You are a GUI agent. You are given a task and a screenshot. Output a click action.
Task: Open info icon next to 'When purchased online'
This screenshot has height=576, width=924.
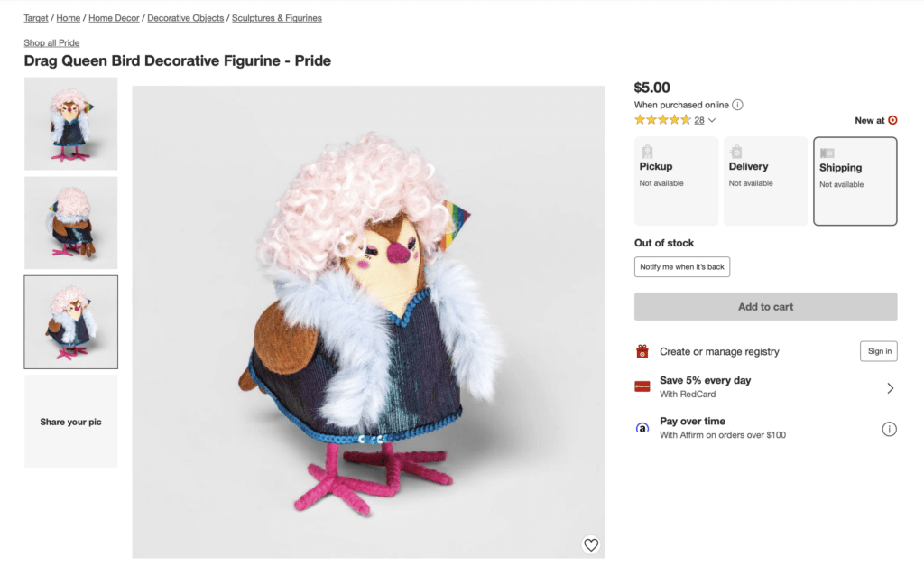[737, 104]
